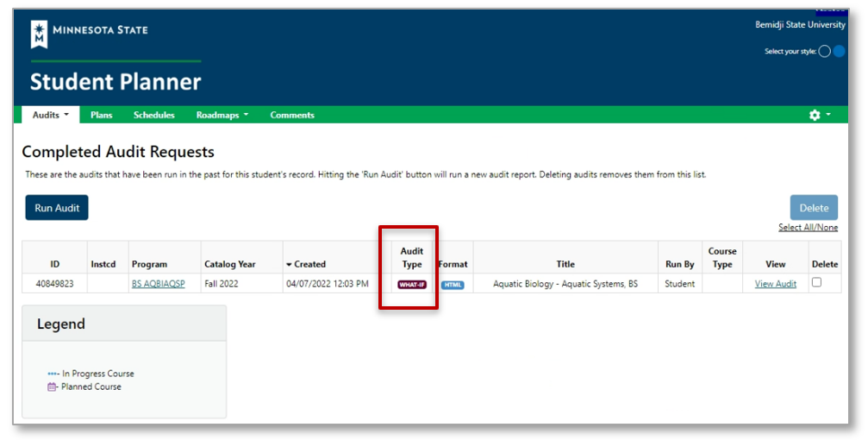Open the settings gear menu

815,115
